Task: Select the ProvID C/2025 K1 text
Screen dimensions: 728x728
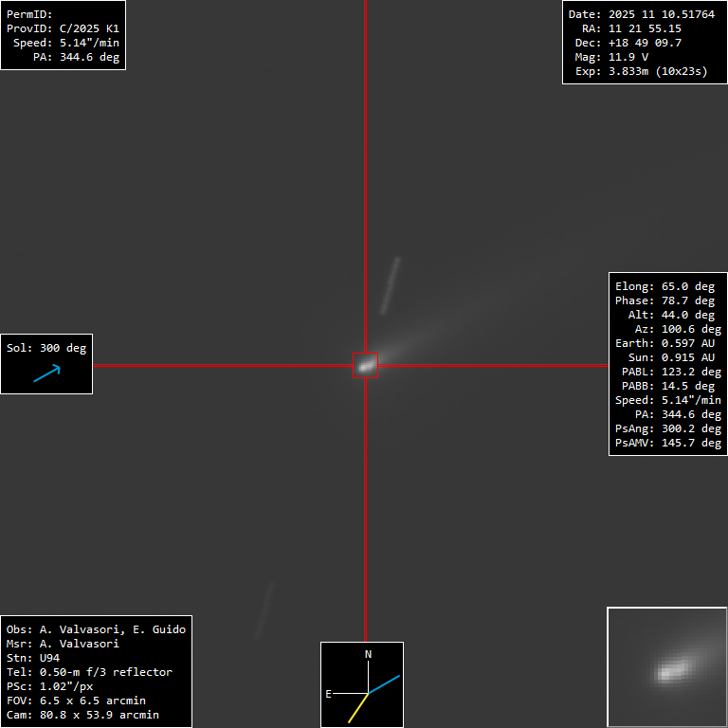Action: [x=63, y=29]
